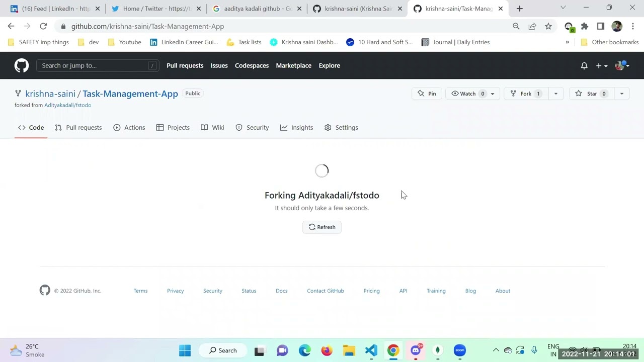Viewport: 644px width, 362px height.
Task: Switch to the Home / Twitter tab
Action: [156, 9]
